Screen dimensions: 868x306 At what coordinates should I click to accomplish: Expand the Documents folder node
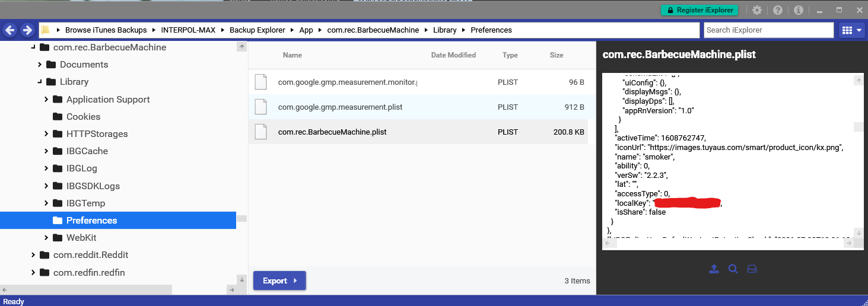coord(39,65)
